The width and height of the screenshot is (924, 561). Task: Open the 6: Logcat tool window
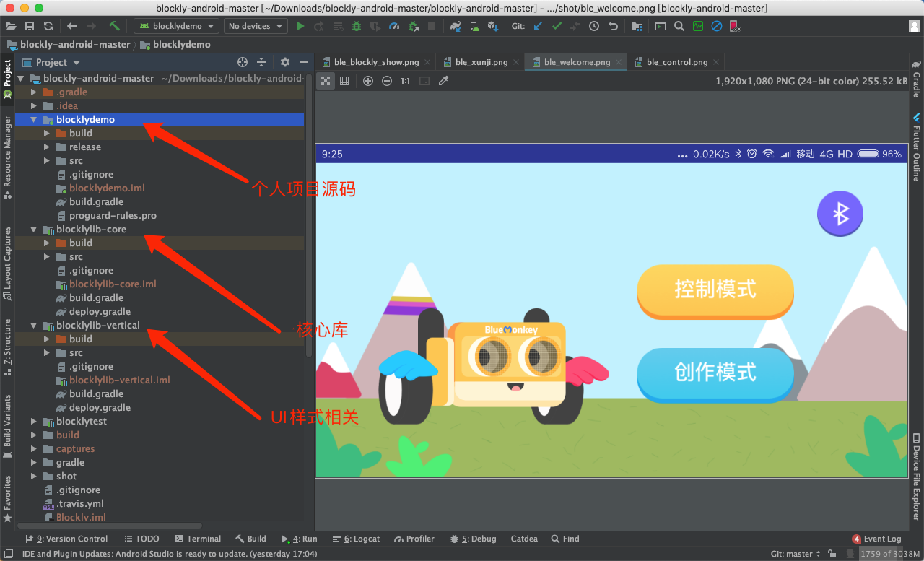pos(357,539)
